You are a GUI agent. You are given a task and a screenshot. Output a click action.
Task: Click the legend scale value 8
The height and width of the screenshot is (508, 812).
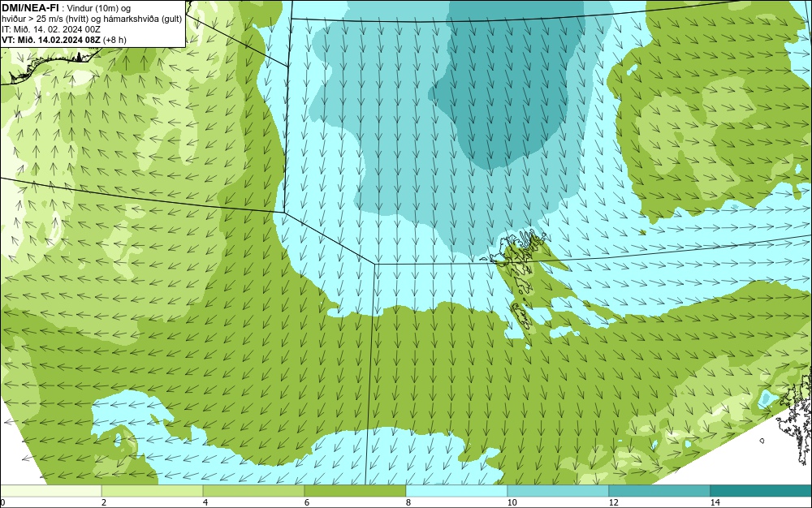[x=408, y=502]
